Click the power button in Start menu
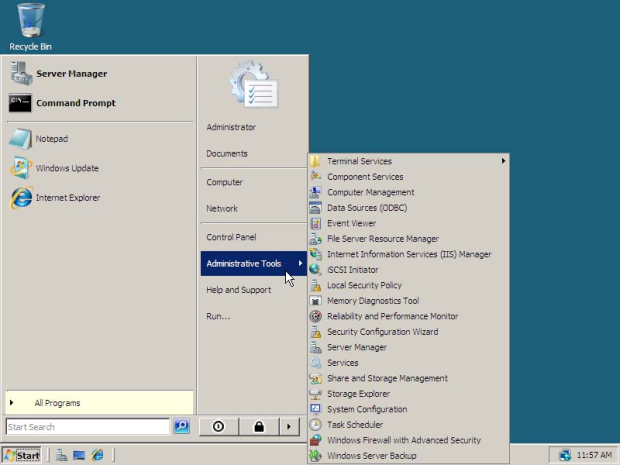The height and width of the screenshot is (465, 620). [x=218, y=427]
